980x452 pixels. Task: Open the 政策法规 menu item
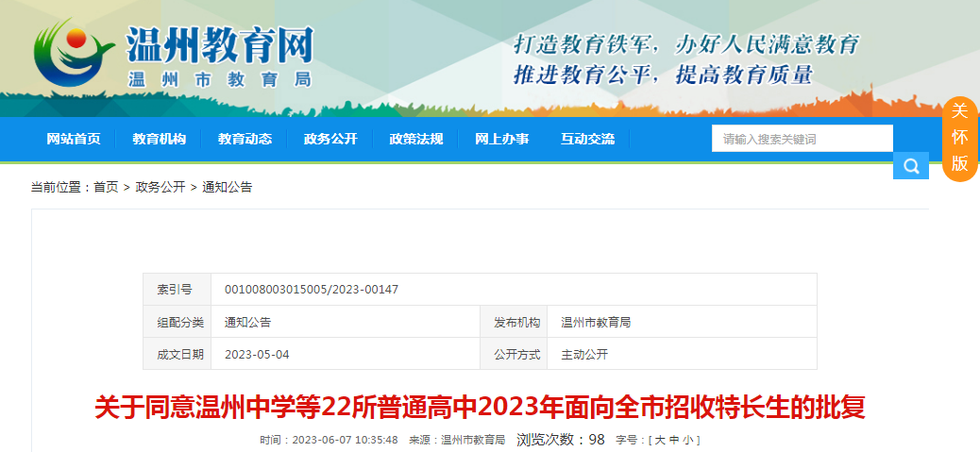416,139
